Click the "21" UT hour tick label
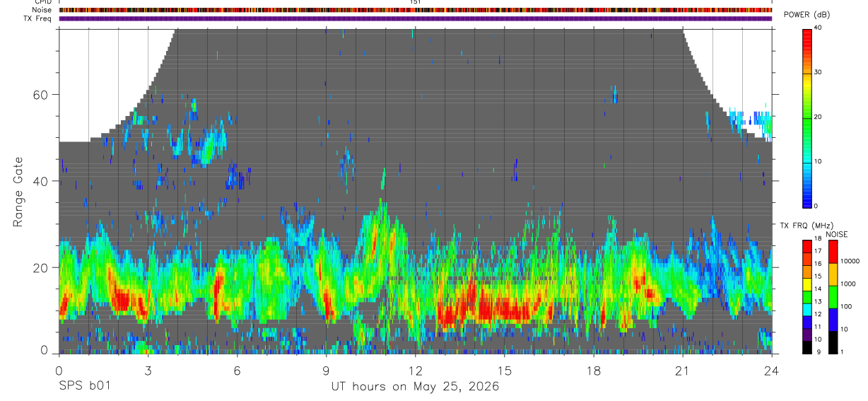 click(683, 370)
